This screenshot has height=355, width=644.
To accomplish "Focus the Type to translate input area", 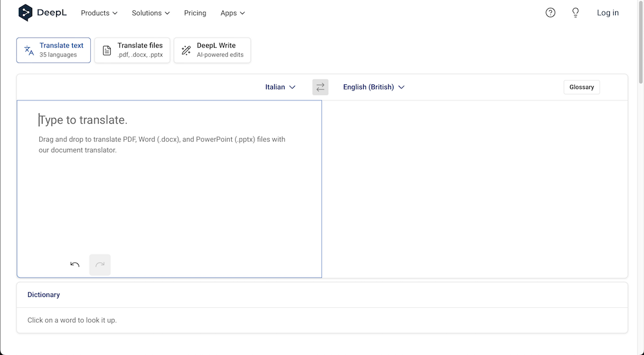I will click(169, 189).
